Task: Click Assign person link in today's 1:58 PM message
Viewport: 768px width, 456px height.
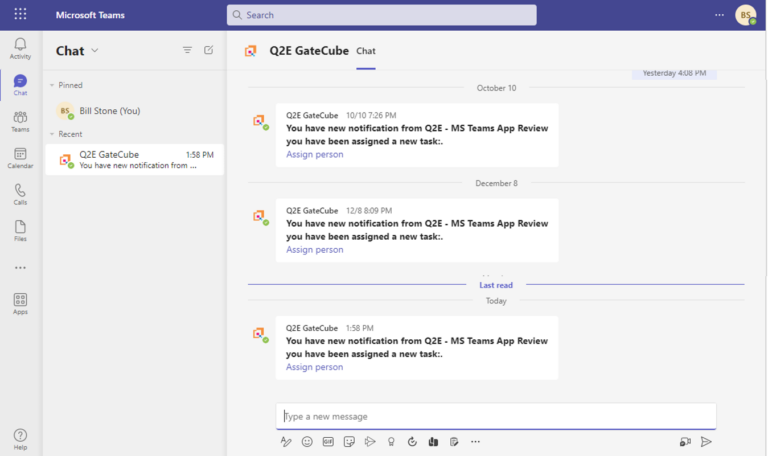Action: coord(314,367)
